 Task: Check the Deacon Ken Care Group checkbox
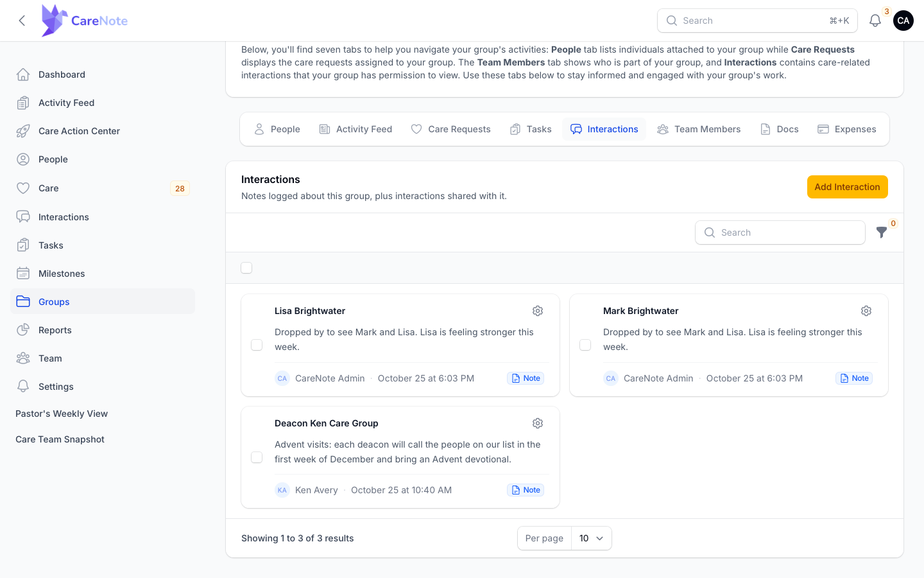(x=257, y=457)
